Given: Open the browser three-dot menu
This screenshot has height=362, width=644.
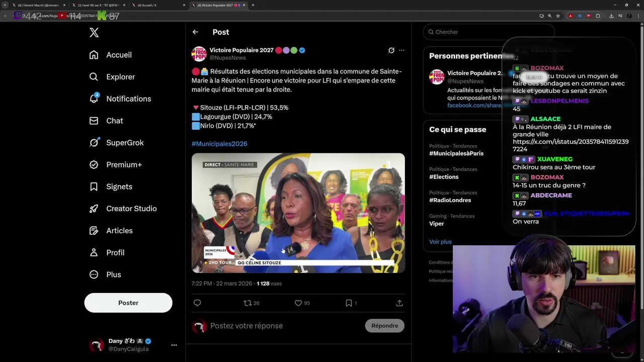Looking at the screenshot, I should 638,16.
